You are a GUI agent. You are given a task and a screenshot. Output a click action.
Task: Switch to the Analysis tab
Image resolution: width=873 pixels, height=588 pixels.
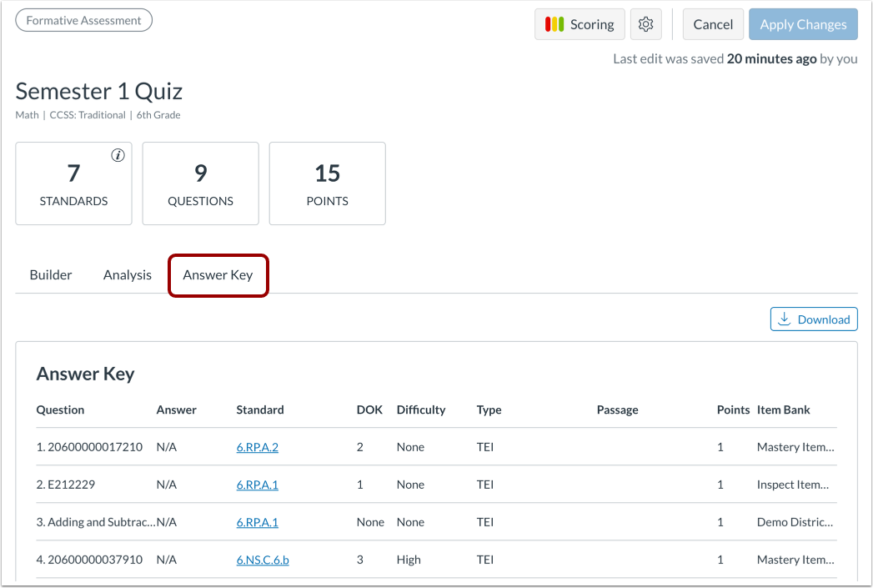(127, 274)
